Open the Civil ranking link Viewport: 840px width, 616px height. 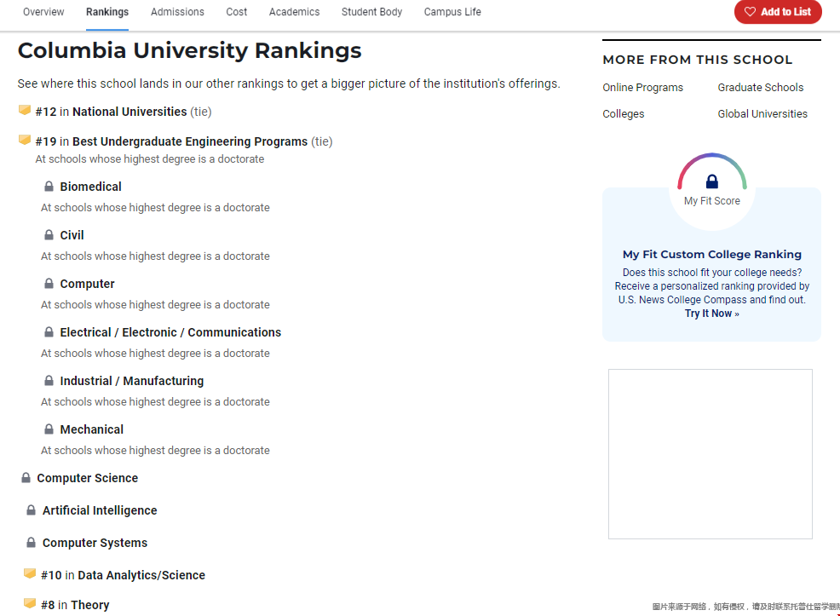pyautogui.click(x=72, y=235)
